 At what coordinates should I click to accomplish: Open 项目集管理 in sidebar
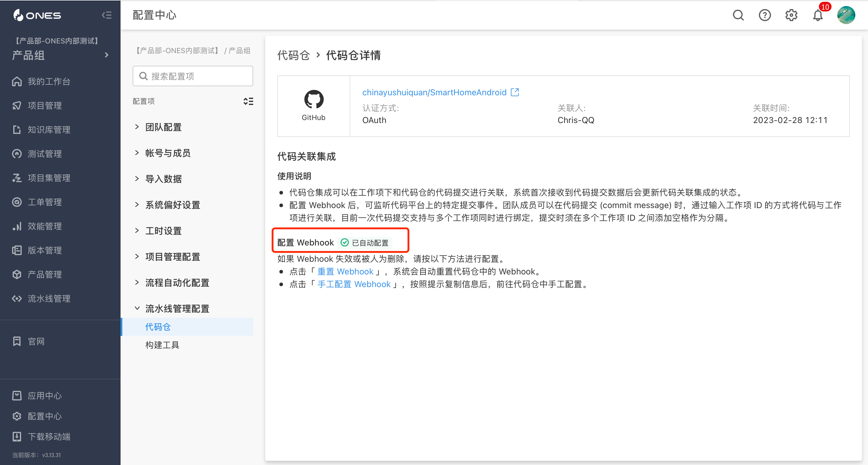click(49, 178)
